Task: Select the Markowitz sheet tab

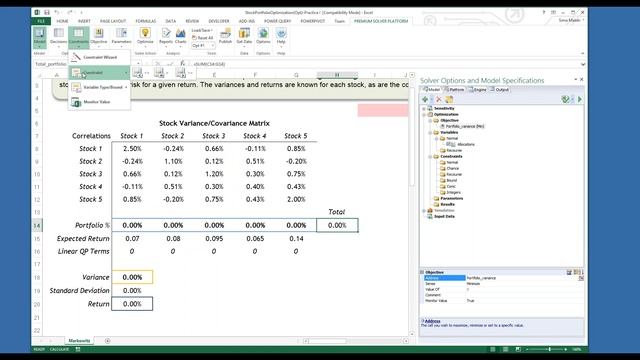Action: pos(79,341)
